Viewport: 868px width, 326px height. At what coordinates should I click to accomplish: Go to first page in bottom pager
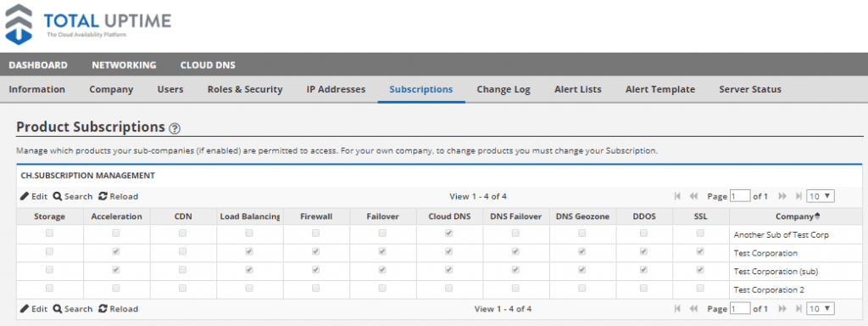[x=677, y=309]
